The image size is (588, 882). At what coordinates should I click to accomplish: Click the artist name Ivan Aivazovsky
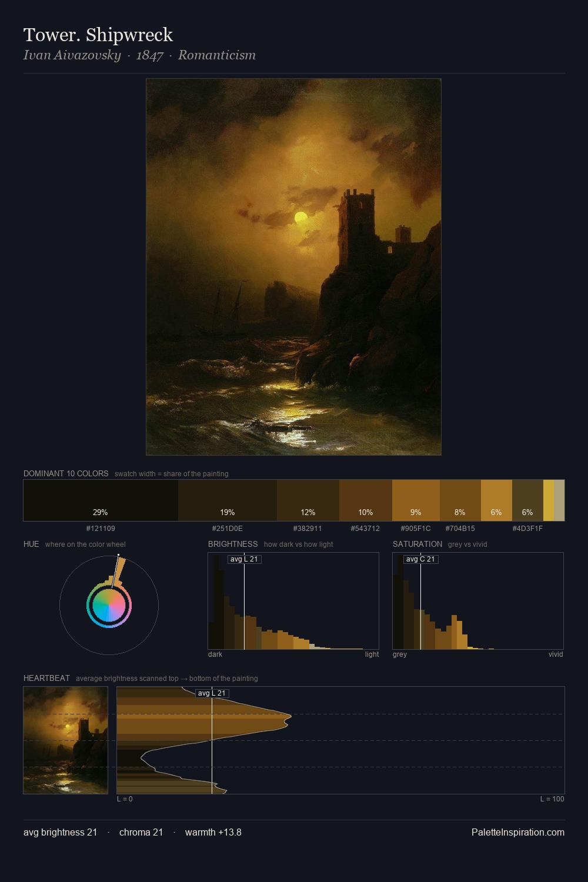click(x=72, y=55)
